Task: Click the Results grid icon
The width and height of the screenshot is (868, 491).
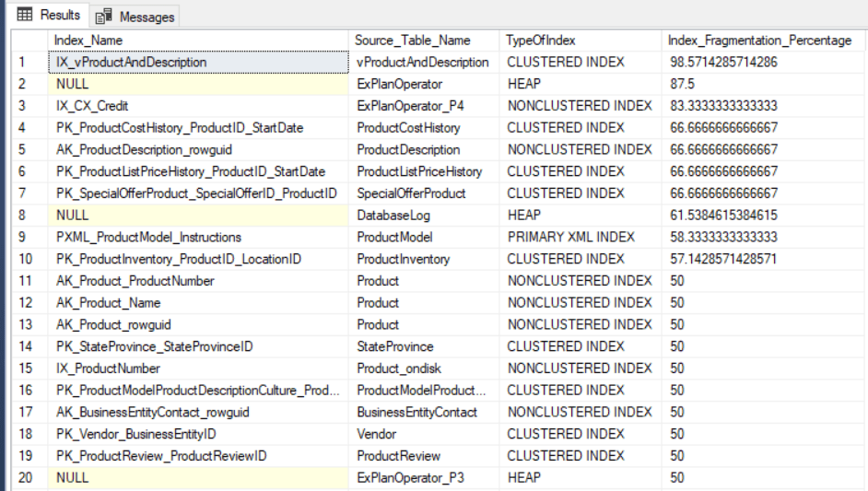Action: [x=25, y=15]
